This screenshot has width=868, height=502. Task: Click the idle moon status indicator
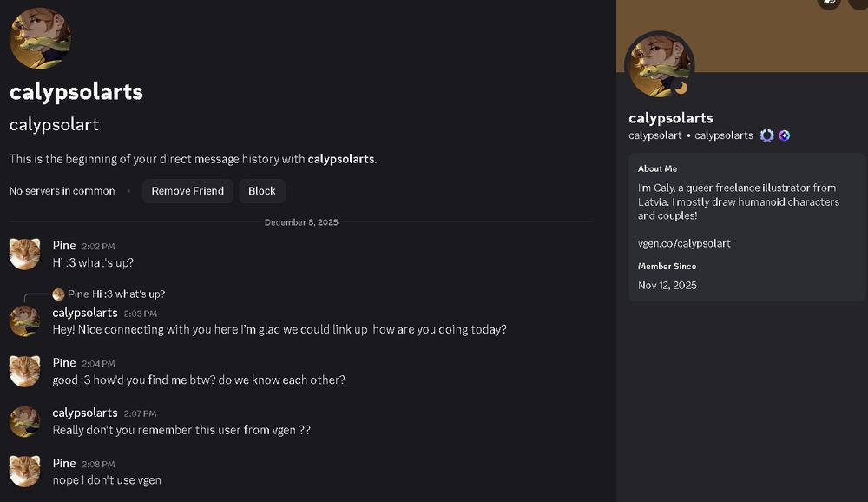click(681, 87)
